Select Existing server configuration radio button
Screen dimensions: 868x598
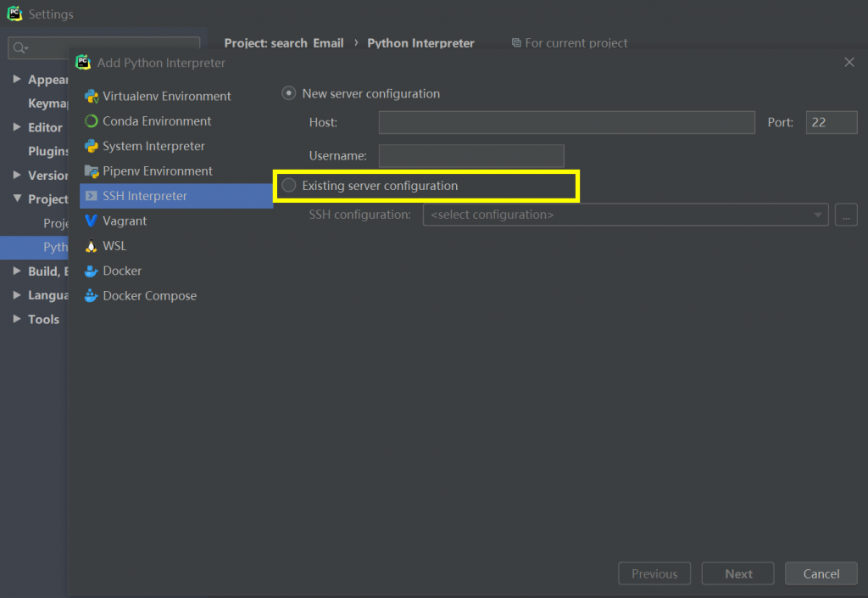pos(288,185)
